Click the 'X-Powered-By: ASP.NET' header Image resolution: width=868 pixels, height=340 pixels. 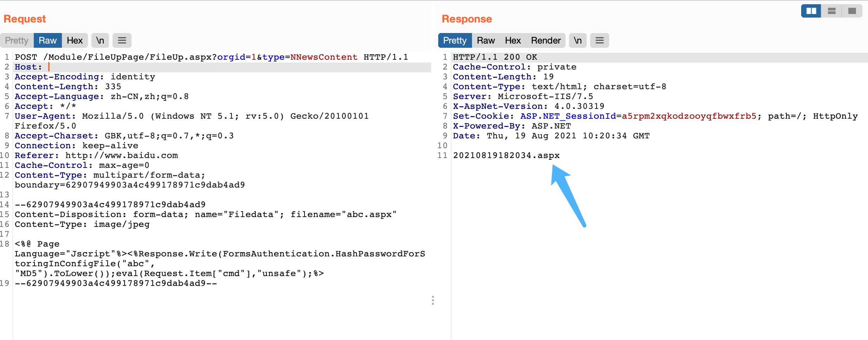512,126
